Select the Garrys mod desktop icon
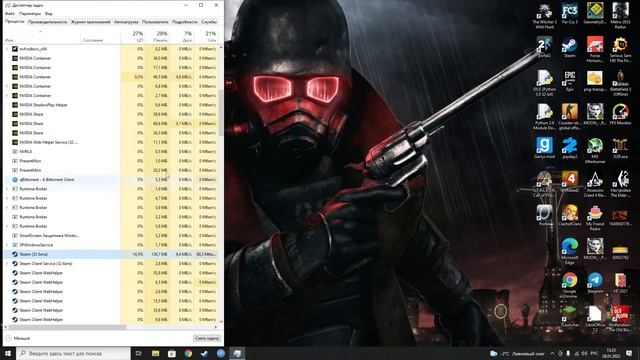640x360 pixels. pos(544,148)
